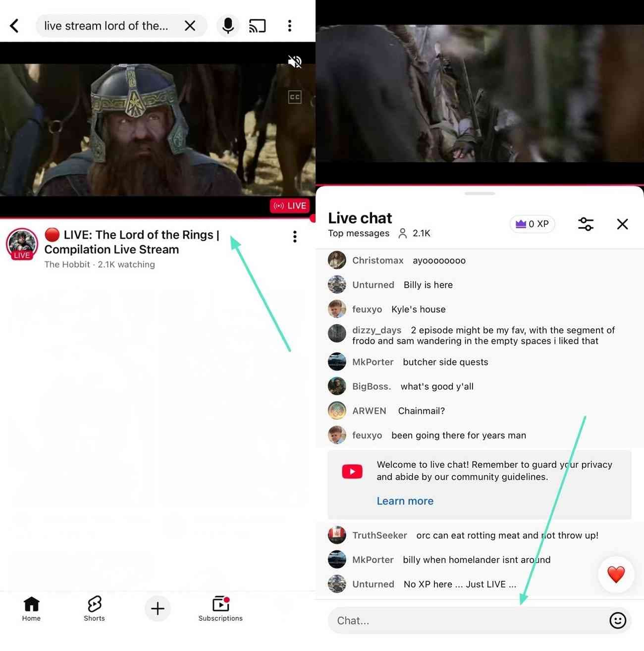Collapse the live chat panel drag handle

click(x=480, y=194)
